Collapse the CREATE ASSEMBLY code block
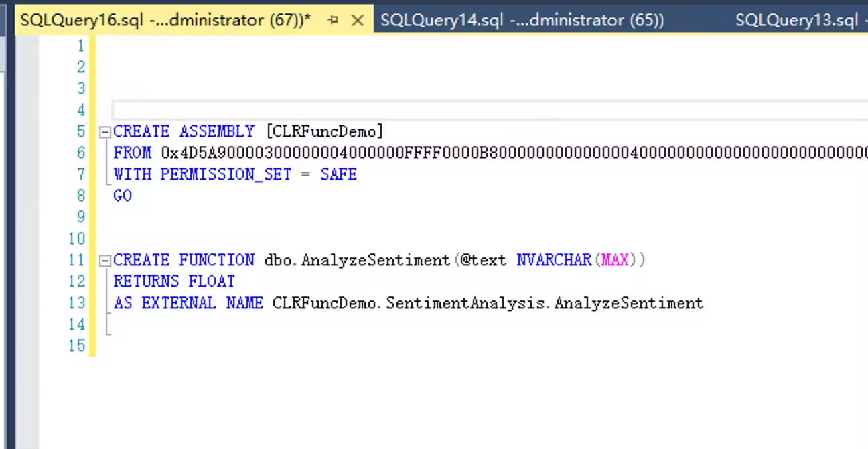The height and width of the screenshot is (449, 868). [x=104, y=132]
